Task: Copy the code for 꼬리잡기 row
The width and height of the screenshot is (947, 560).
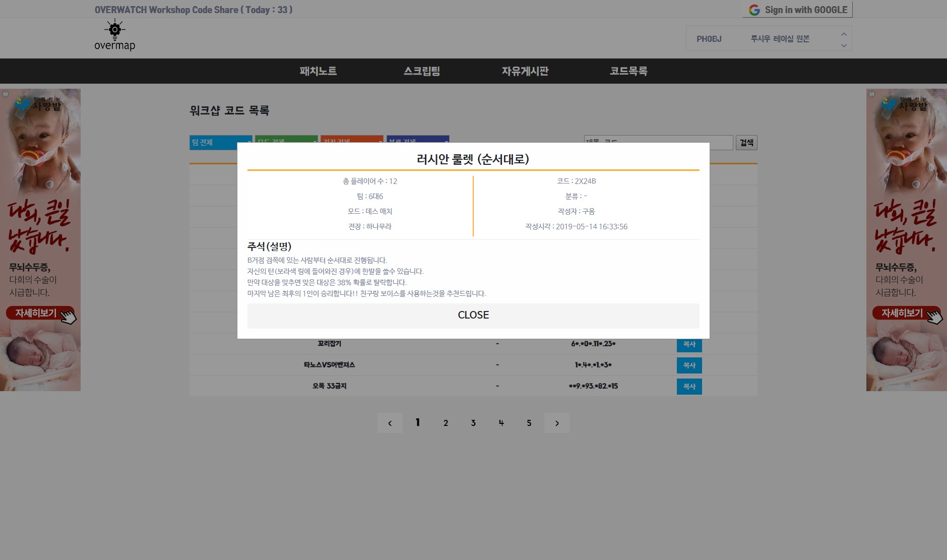Action: coord(689,344)
